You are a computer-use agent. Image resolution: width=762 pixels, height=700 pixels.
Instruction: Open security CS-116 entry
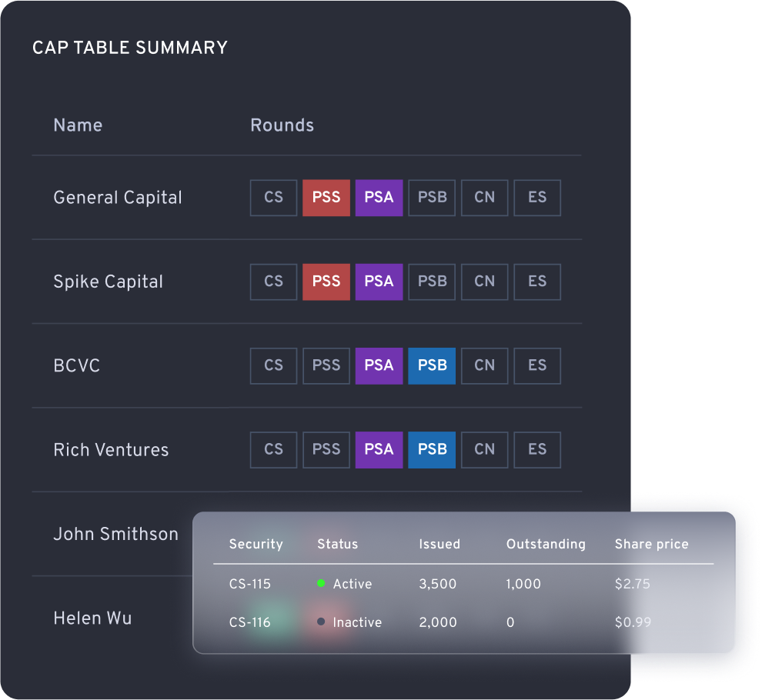tap(250, 622)
